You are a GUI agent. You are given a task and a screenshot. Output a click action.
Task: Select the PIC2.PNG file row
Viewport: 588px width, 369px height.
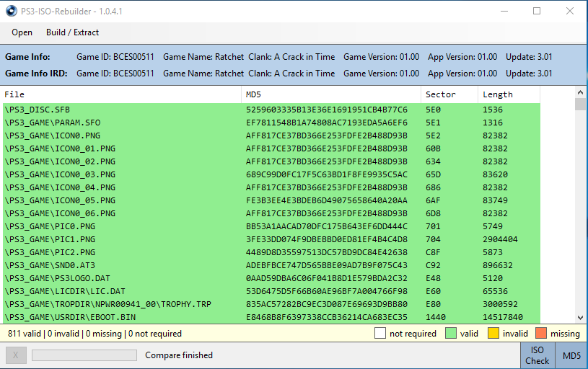coord(271,252)
